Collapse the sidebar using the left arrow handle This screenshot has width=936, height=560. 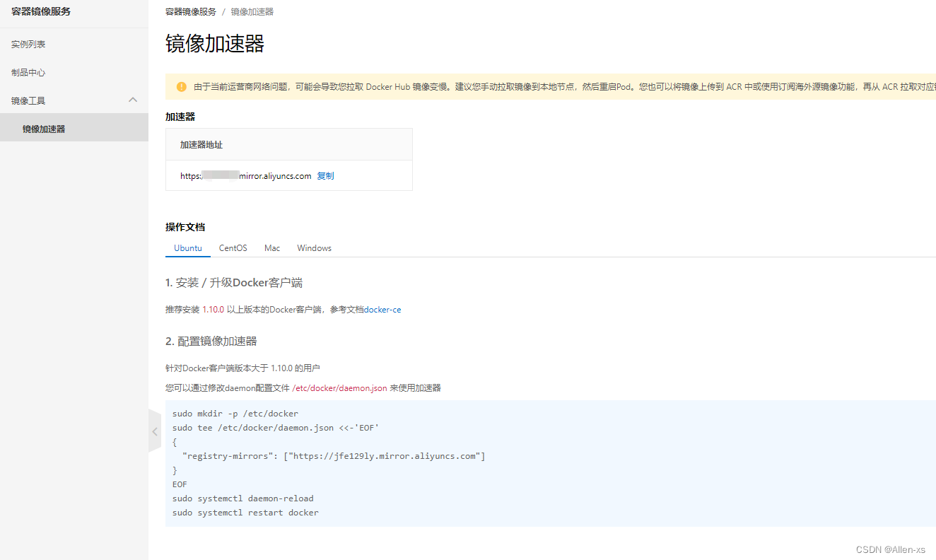(155, 431)
